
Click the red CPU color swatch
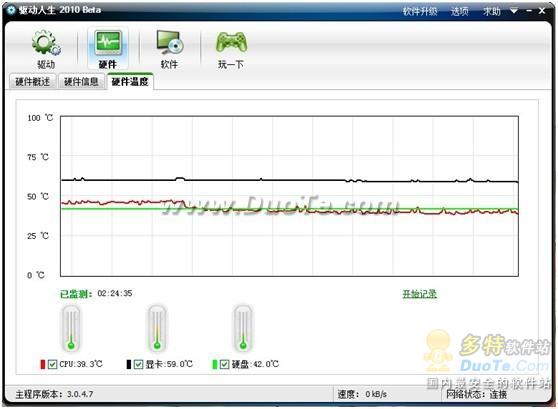pyautogui.click(x=43, y=364)
